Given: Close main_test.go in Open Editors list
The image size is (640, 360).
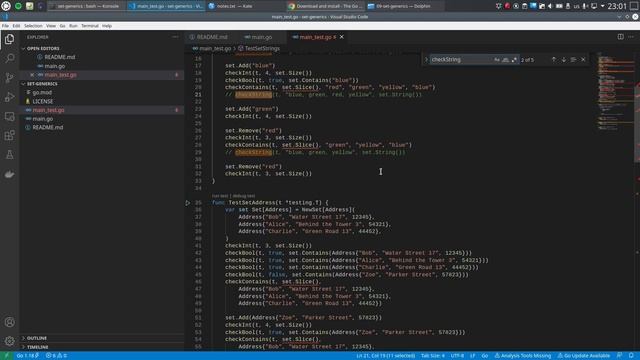Looking at the screenshot, I should click(32, 75).
